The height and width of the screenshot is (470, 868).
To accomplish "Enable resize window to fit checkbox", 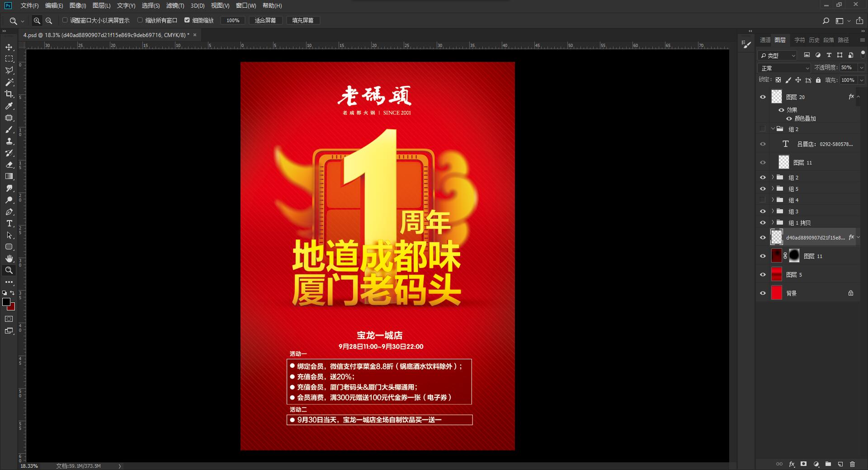I will [65, 20].
